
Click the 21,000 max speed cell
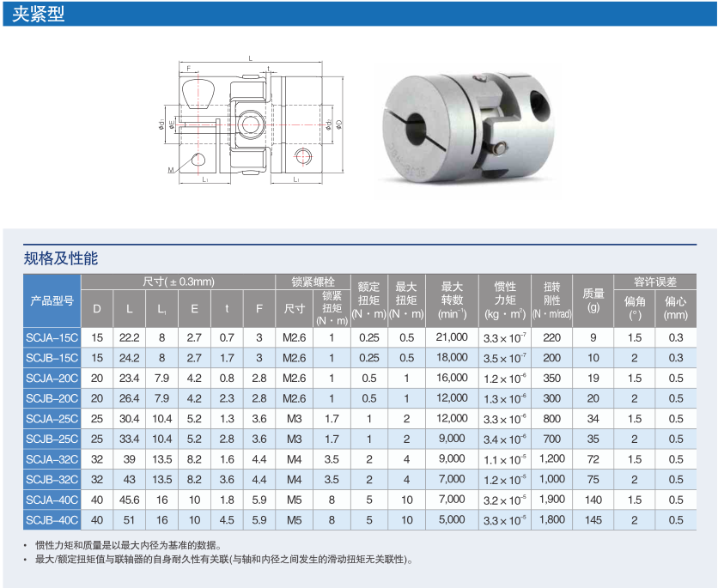point(453,337)
